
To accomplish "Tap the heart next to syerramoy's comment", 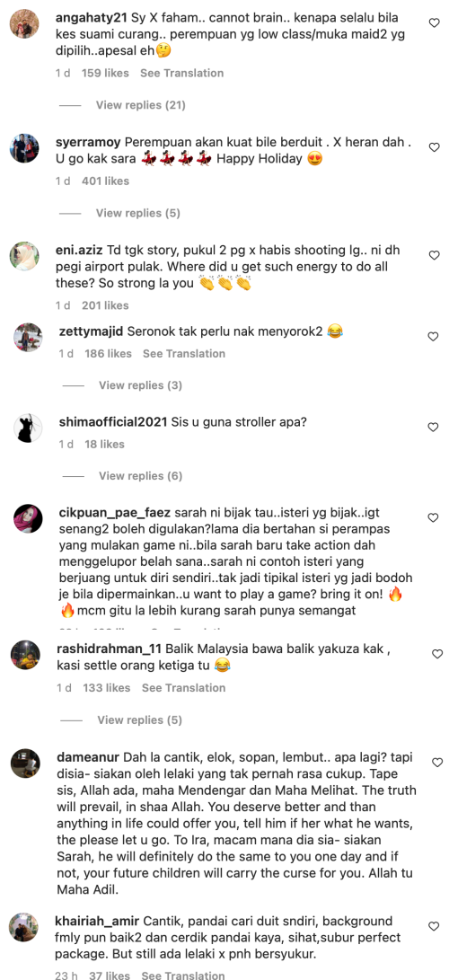I will coord(434,147).
